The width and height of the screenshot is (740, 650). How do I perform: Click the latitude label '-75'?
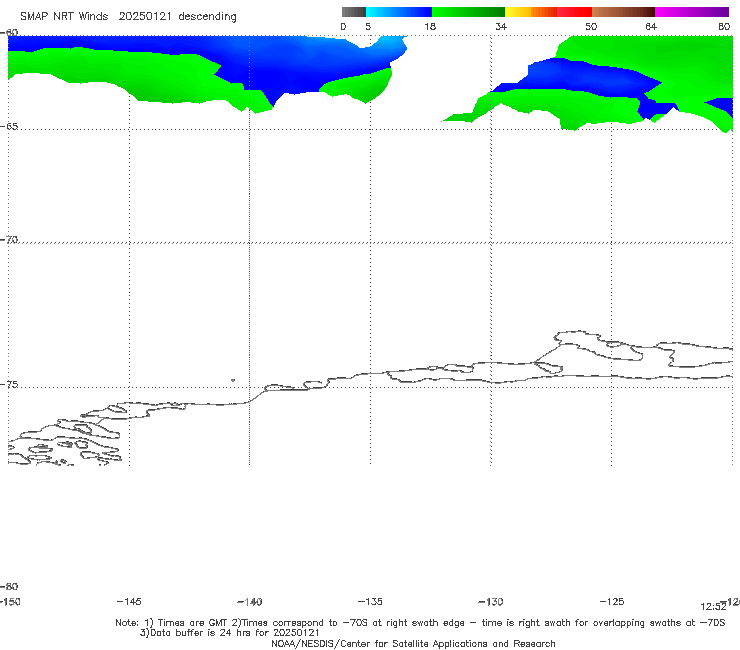[9, 385]
